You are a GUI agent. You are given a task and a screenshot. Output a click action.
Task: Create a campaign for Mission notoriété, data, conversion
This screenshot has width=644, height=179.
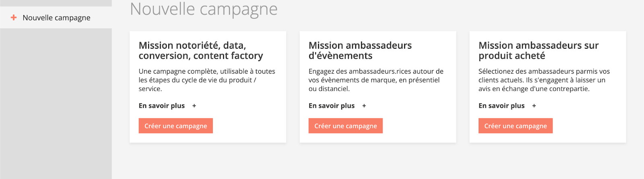click(175, 126)
